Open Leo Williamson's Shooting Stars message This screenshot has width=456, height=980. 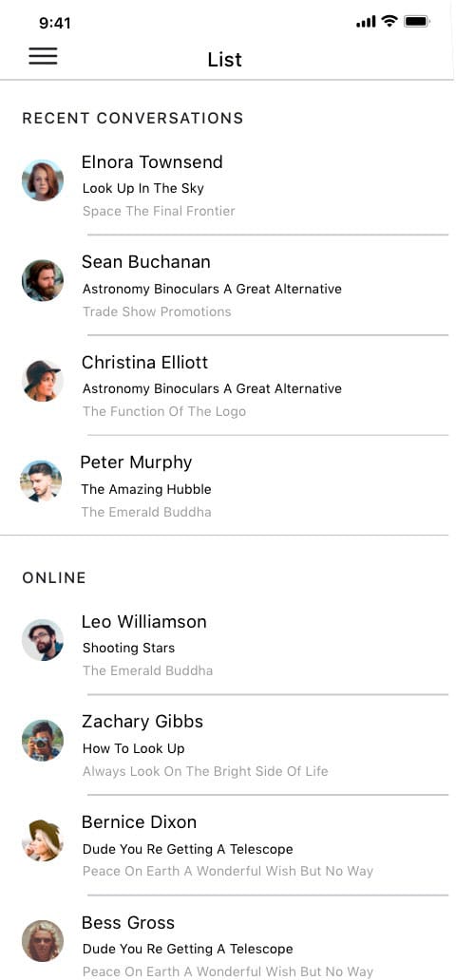click(x=128, y=649)
